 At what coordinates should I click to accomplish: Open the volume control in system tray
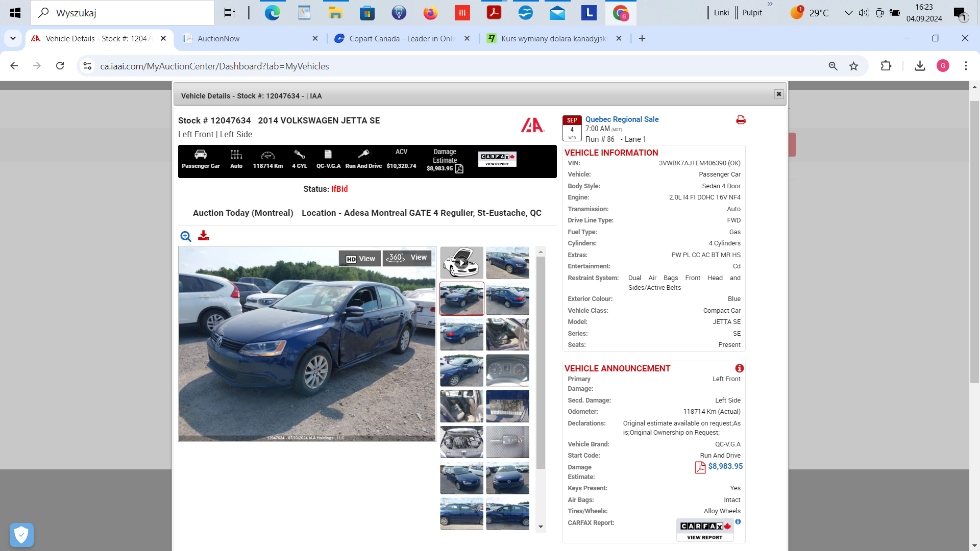pos(864,13)
